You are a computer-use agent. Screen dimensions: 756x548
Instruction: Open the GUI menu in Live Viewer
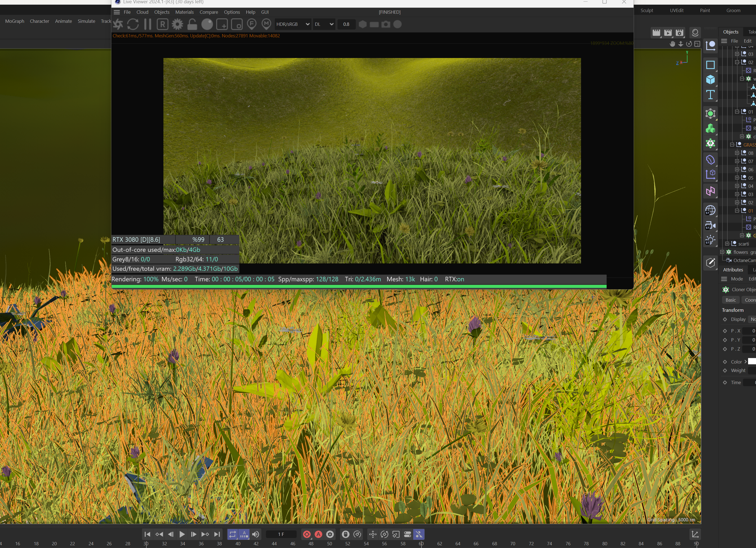265,12
